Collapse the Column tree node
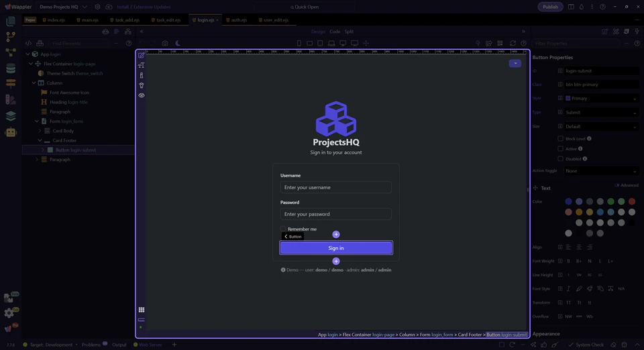Image resolution: width=644 pixels, height=350 pixels. coord(34,83)
